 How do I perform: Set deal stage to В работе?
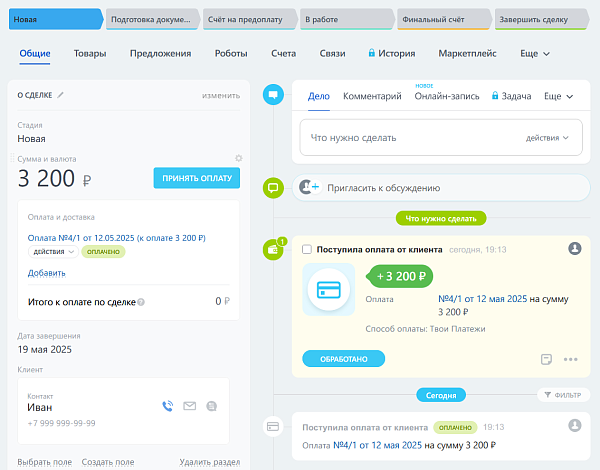[x=346, y=19]
